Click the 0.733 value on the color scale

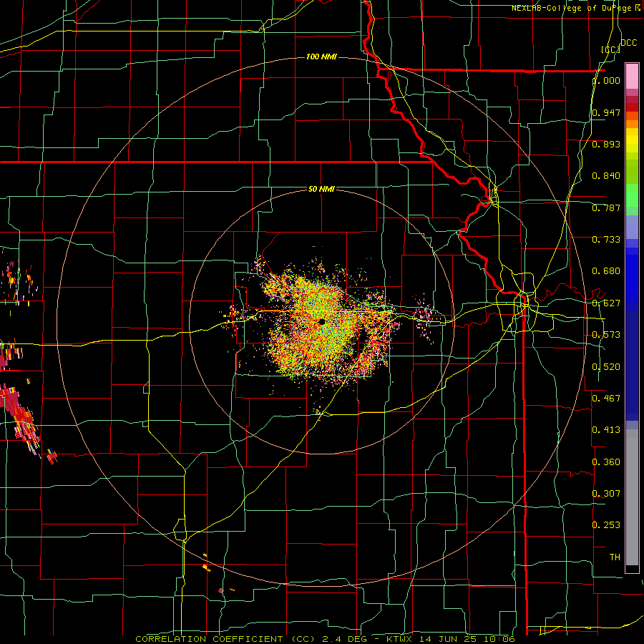[607, 240]
